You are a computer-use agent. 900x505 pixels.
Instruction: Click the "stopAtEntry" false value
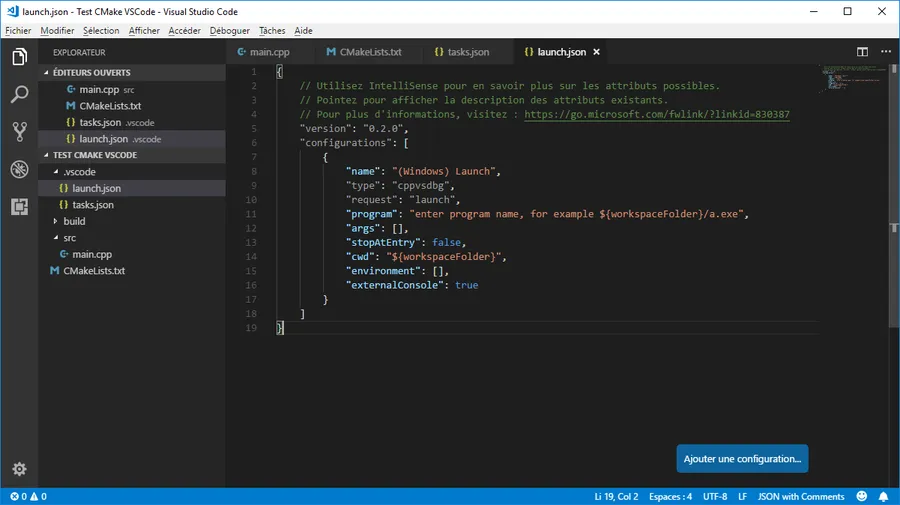tap(446, 242)
